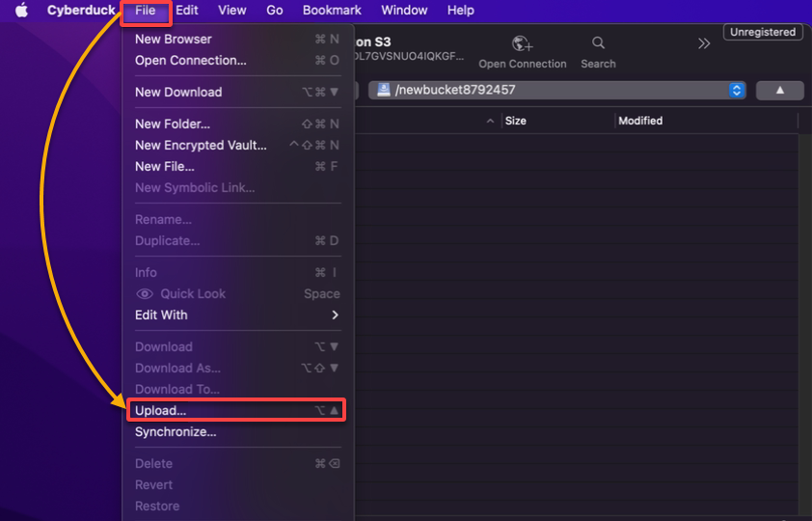Select Open Connection... menu entry
This screenshot has height=521, width=812.
237,60
